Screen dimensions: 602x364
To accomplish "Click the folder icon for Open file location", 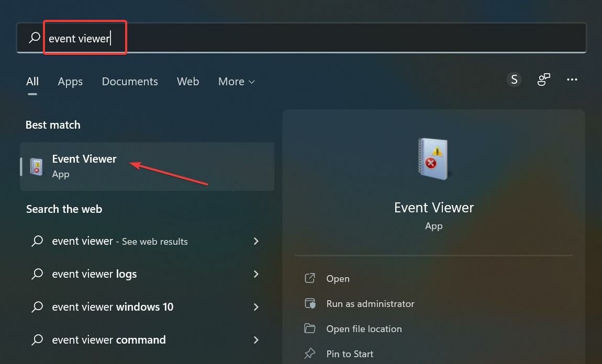I will tap(310, 328).
